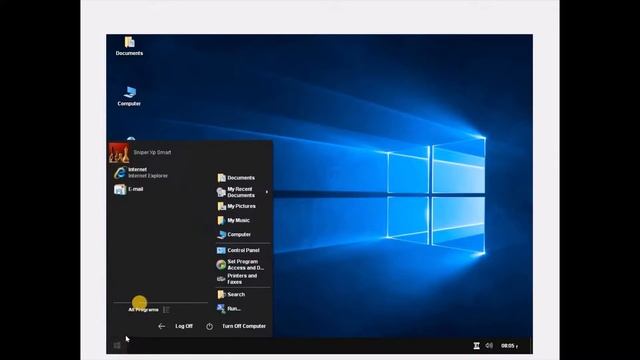
Task: Open the My Music folder icon
Action: (221, 220)
